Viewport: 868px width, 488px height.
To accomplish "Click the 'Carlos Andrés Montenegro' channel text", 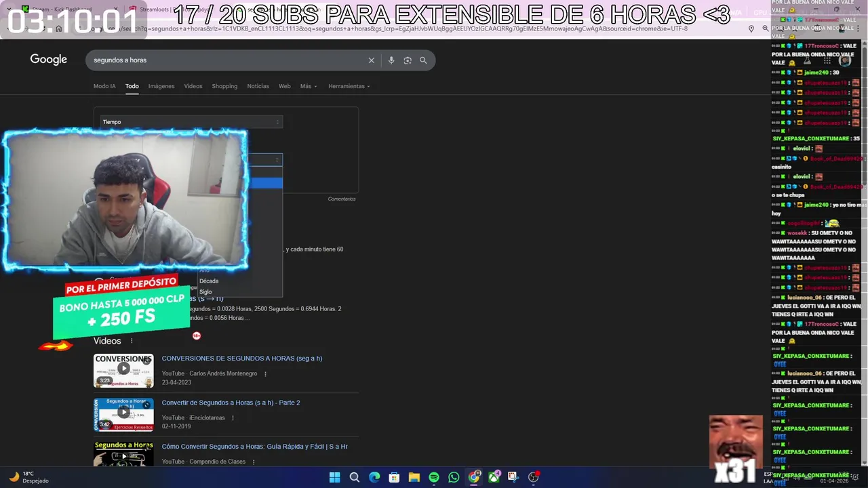I will pos(223,373).
